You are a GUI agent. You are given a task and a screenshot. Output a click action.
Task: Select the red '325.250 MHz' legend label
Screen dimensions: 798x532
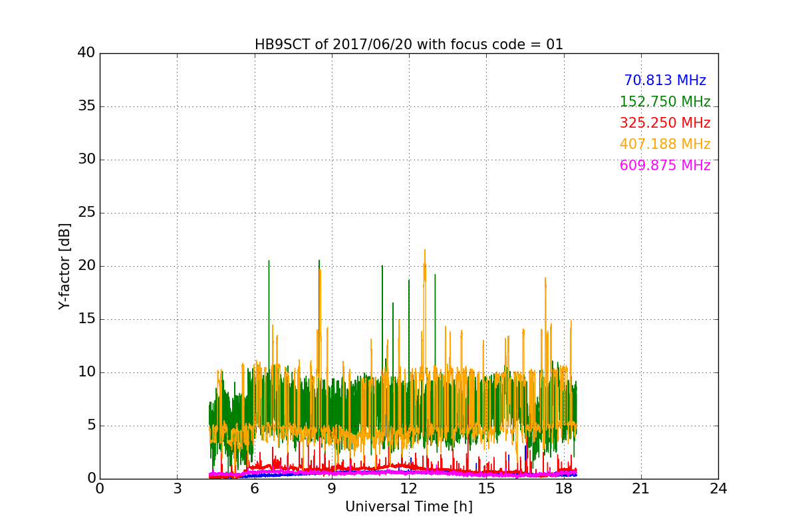click(665, 123)
